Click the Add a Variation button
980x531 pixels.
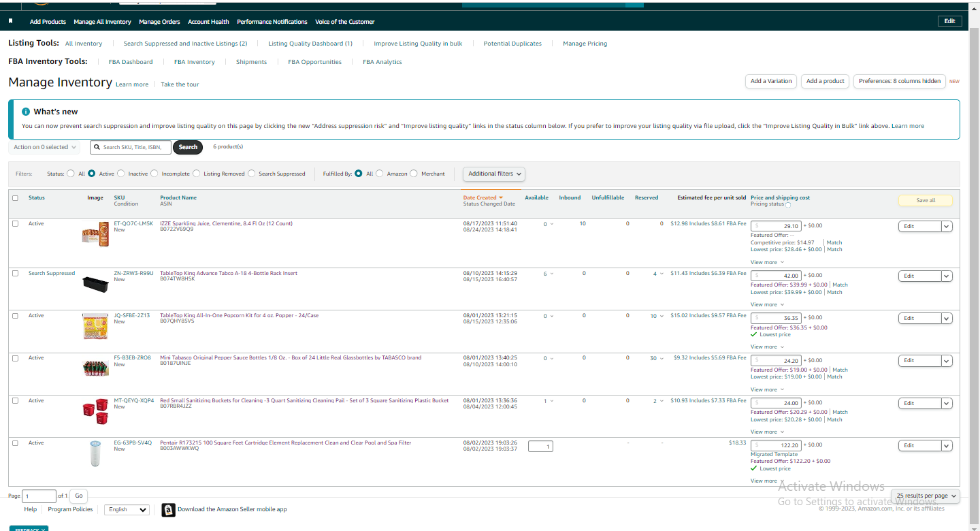[771, 81]
